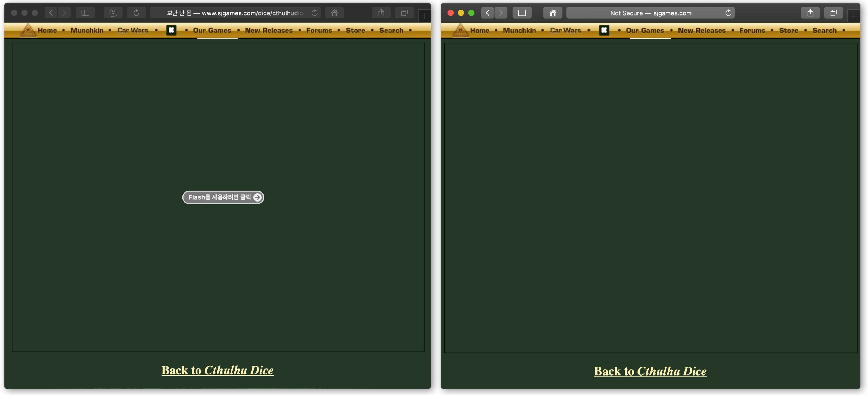The image size is (868, 399).
Task: Open new tab in the 'Not Secure' window
Action: tap(854, 16)
